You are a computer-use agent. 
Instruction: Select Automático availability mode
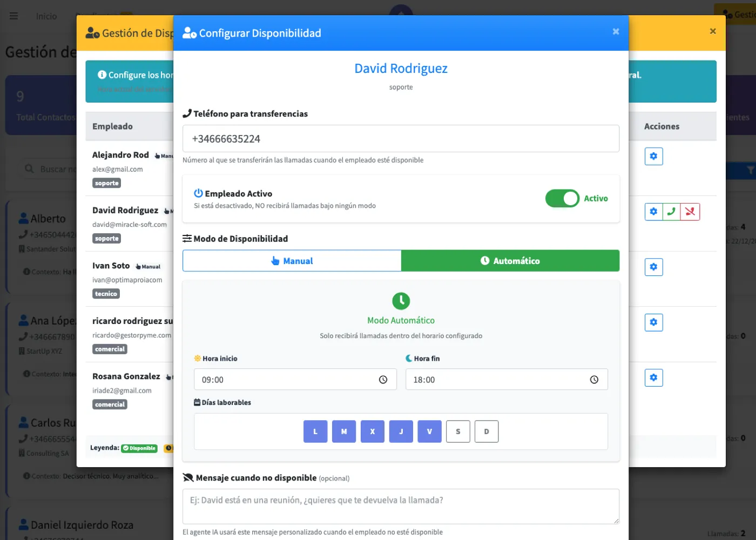pos(510,261)
